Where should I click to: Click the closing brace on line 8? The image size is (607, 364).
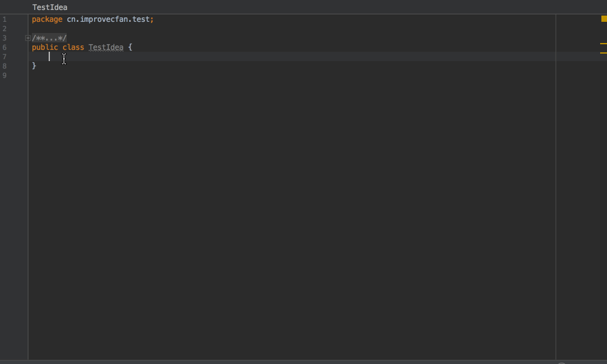pyautogui.click(x=34, y=66)
